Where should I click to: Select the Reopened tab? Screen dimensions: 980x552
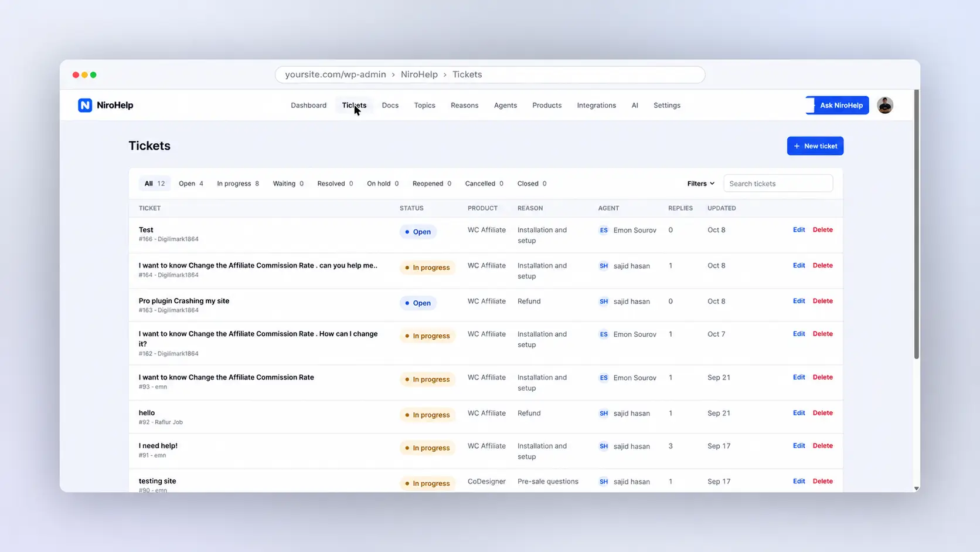tap(432, 184)
